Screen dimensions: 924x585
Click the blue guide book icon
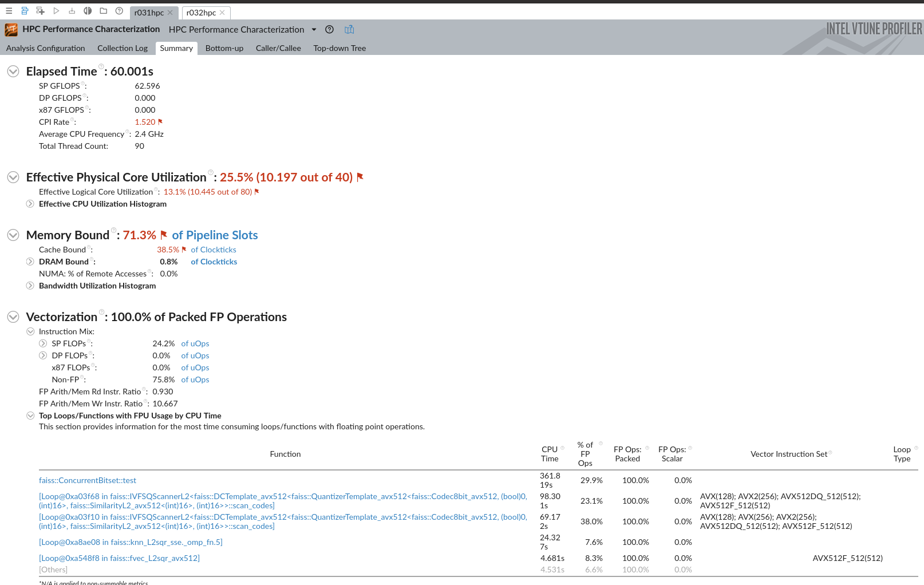click(x=349, y=30)
